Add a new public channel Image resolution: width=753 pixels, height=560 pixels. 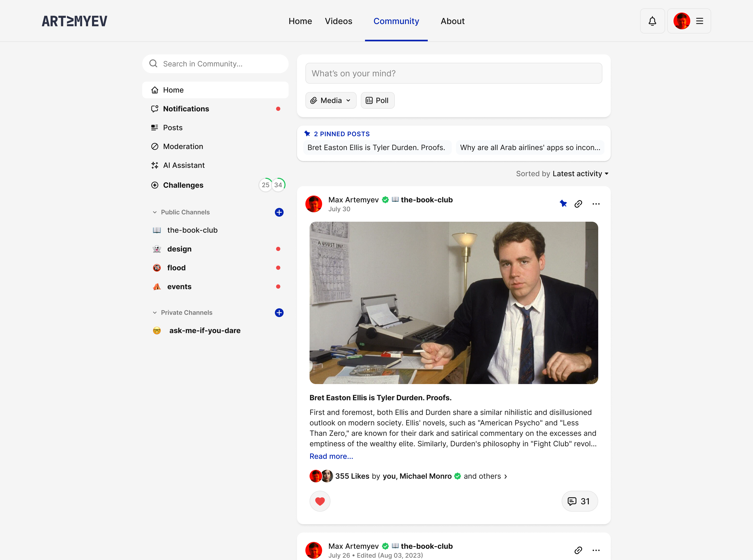(279, 212)
